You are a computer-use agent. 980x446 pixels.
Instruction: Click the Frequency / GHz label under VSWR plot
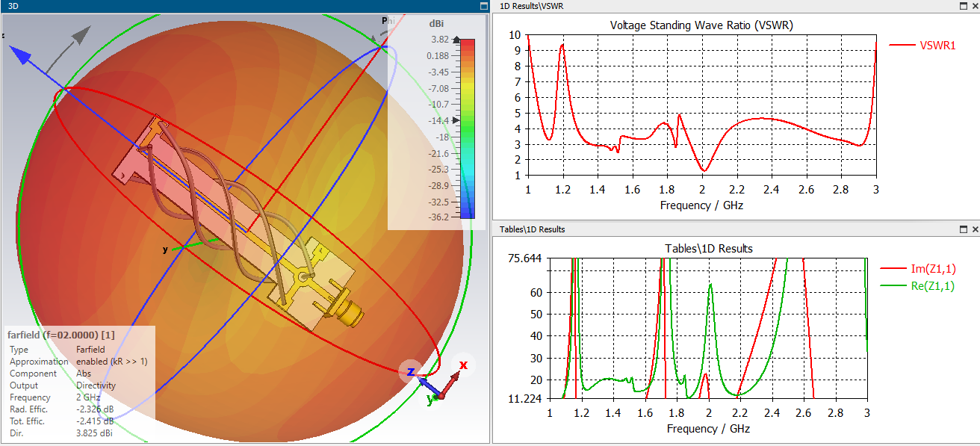[702, 205]
